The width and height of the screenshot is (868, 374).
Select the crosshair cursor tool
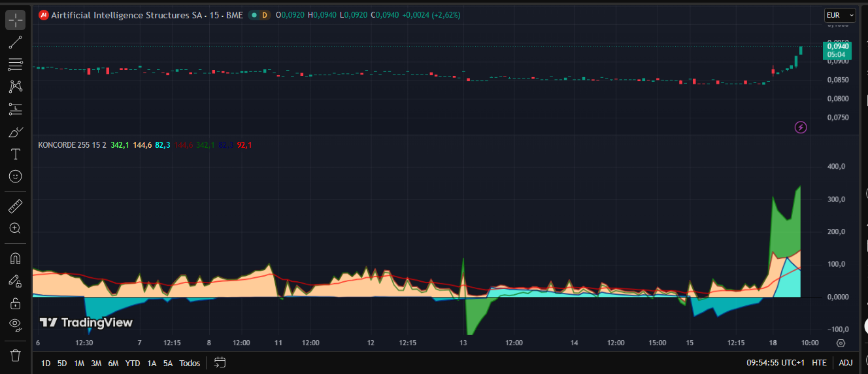tap(16, 20)
